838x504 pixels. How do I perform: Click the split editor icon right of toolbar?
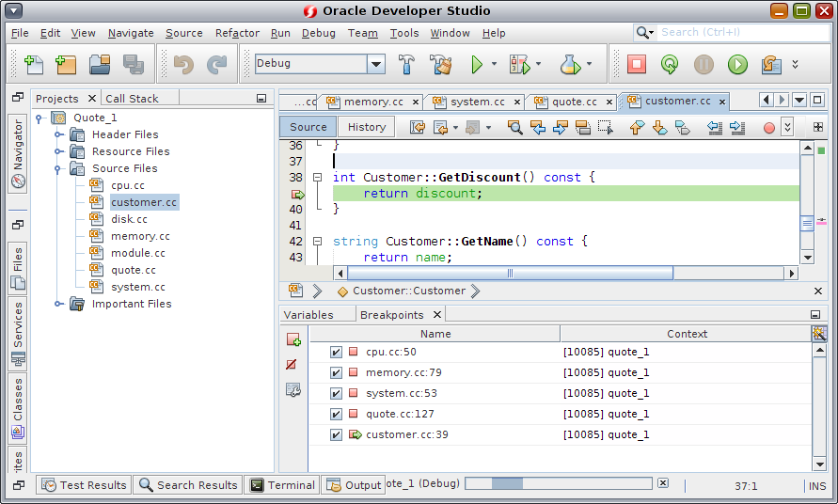pyautogui.click(x=817, y=127)
